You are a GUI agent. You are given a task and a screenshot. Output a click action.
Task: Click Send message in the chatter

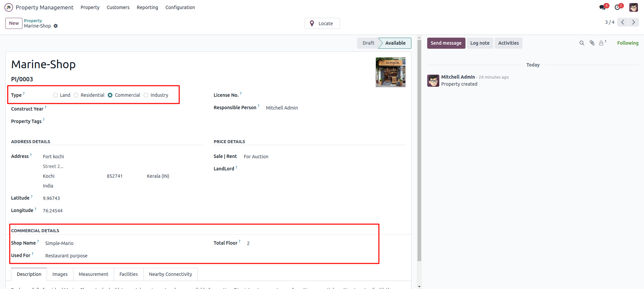tap(446, 43)
